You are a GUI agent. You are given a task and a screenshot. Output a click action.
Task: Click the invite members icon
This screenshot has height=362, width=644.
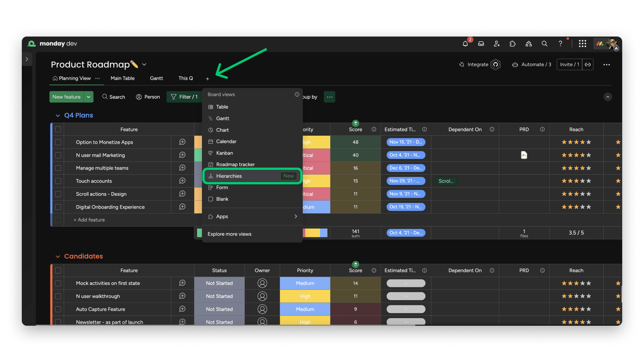point(497,44)
